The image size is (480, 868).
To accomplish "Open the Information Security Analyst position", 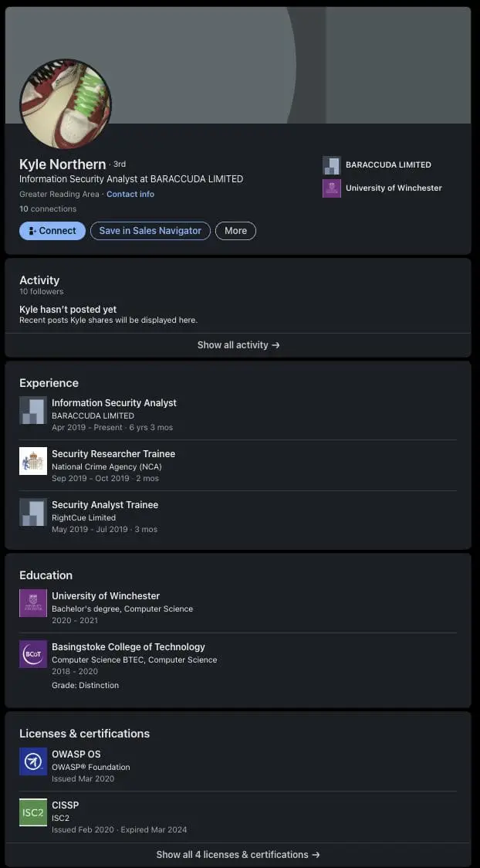I will [114, 403].
